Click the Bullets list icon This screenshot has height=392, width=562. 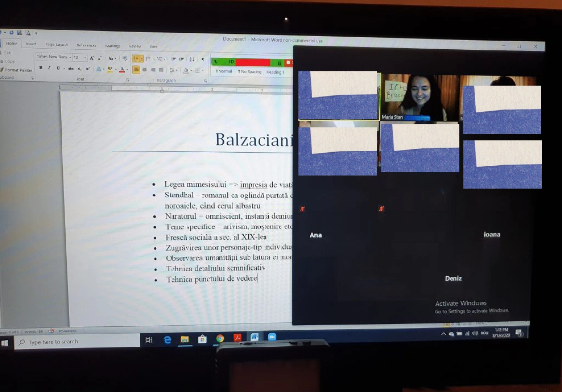[x=136, y=59]
